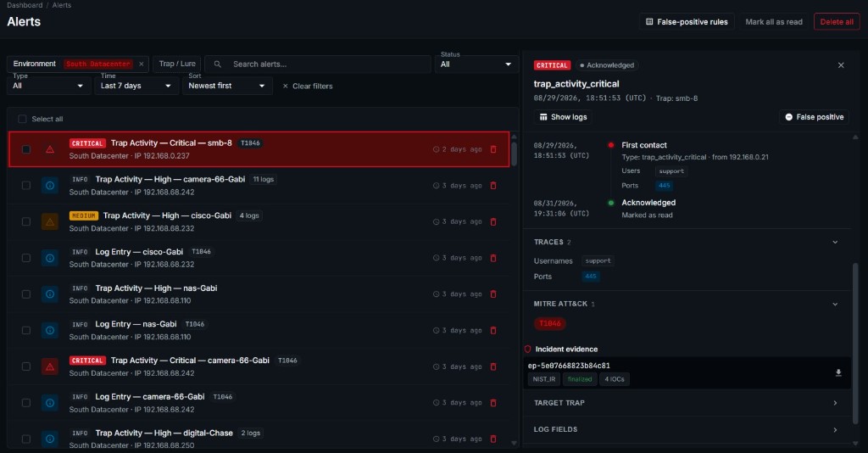Click Mark all as read
Screen dimensions: 868x453
tap(774, 21)
